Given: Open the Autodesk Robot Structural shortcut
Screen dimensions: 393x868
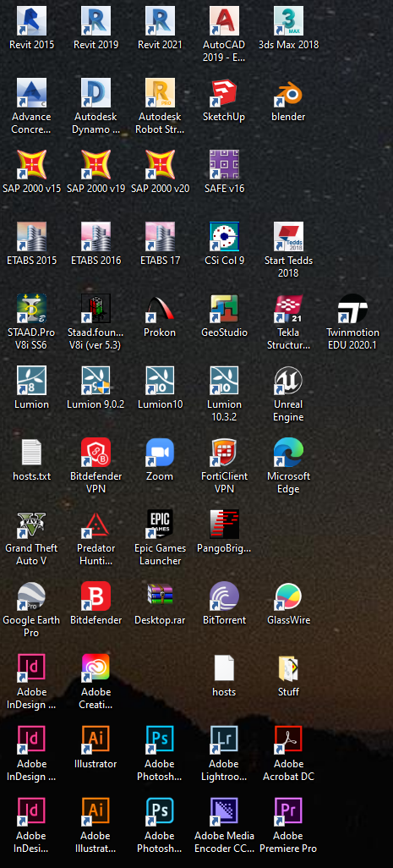Looking at the screenshot, I should (x=160, y=93).
